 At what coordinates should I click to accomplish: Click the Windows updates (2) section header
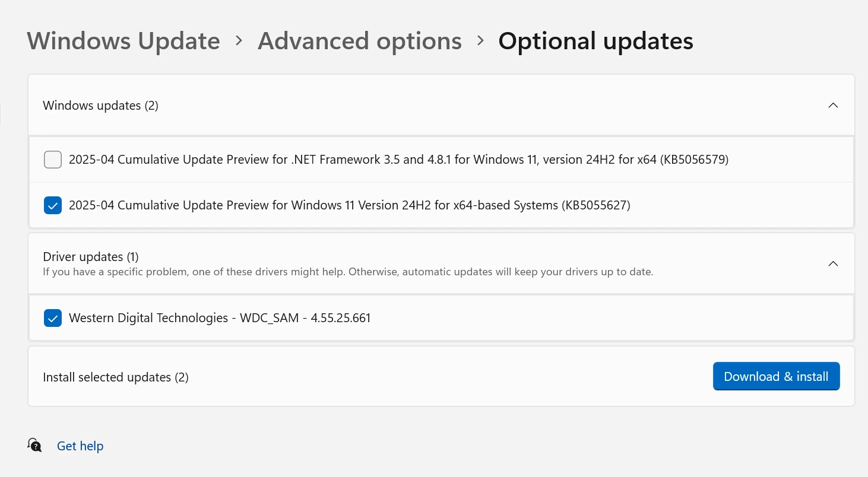coord(100,106)
